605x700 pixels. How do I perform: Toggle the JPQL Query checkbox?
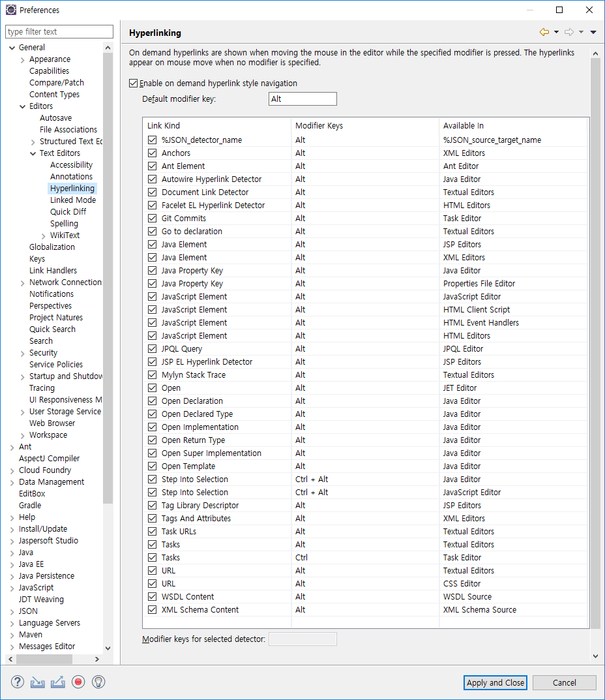click(x=152, y=348)
